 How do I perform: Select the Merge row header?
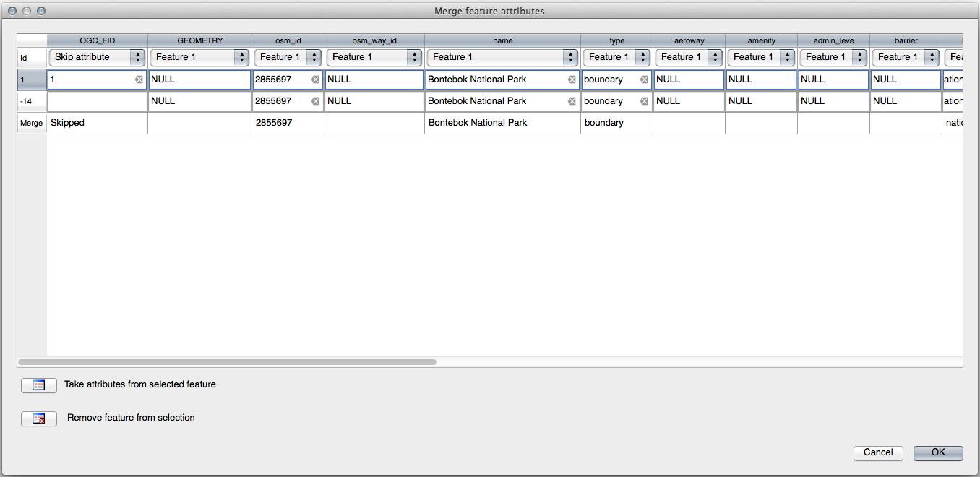32,123
